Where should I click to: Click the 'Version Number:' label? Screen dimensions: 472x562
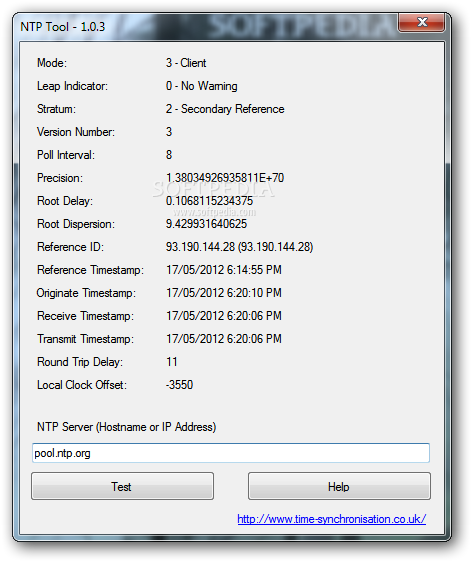(x=76, y=132)
